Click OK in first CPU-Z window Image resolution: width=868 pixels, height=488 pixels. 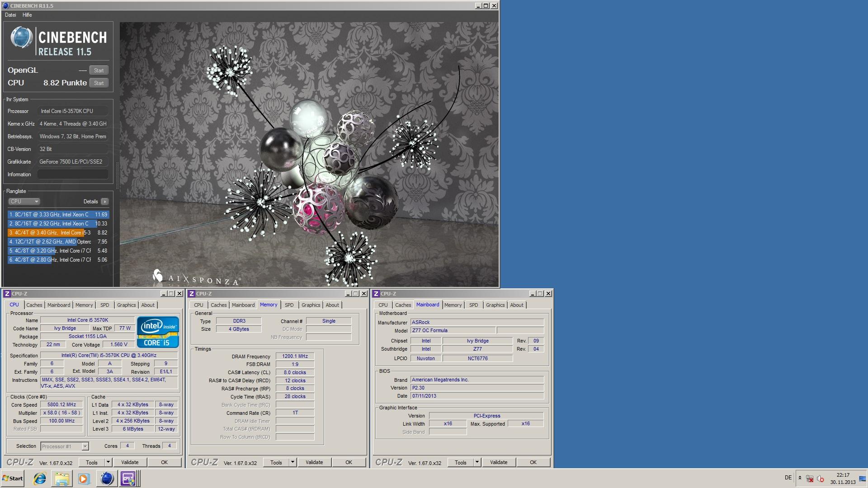(x=164, y=462)
